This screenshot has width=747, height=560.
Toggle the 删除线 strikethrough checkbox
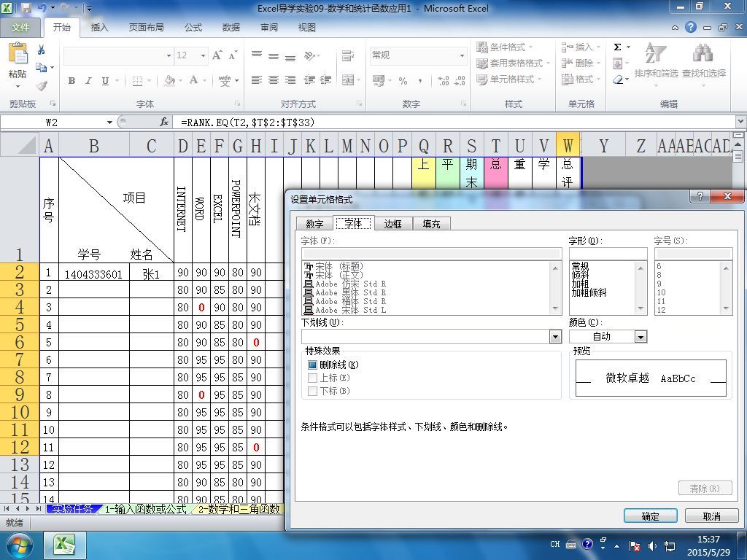point(312,365)
